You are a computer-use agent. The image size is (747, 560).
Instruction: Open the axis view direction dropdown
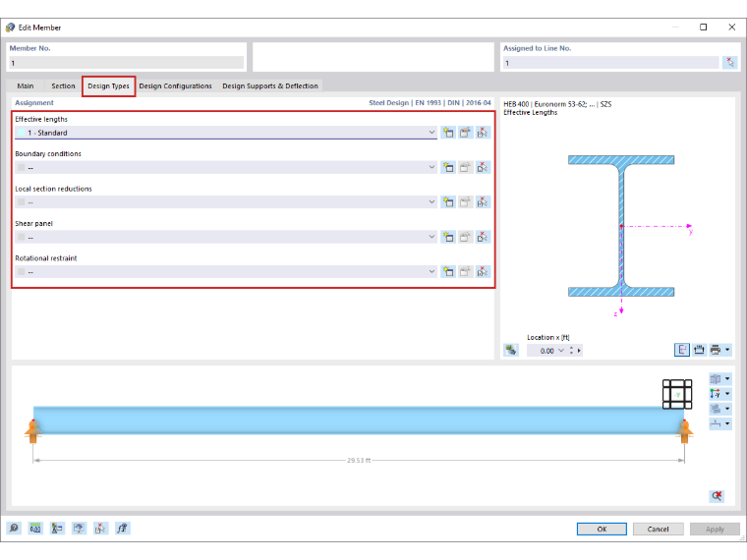(727, 394)
